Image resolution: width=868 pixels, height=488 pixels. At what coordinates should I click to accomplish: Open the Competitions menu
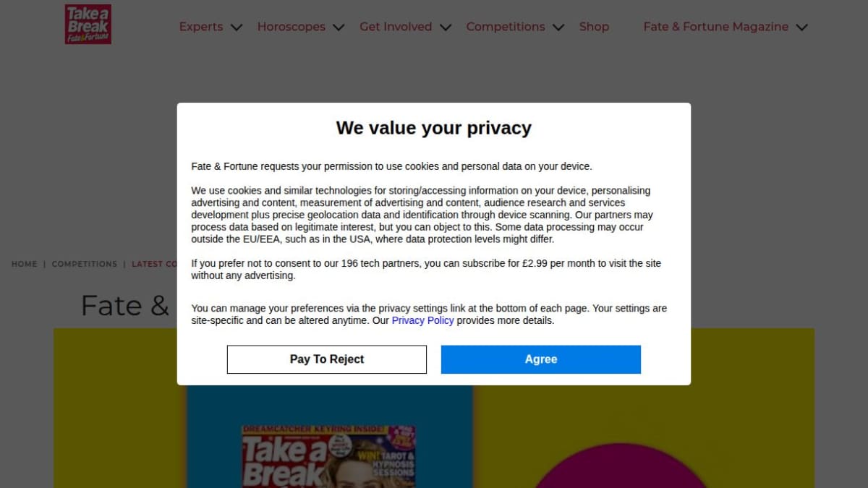(506, 27)
